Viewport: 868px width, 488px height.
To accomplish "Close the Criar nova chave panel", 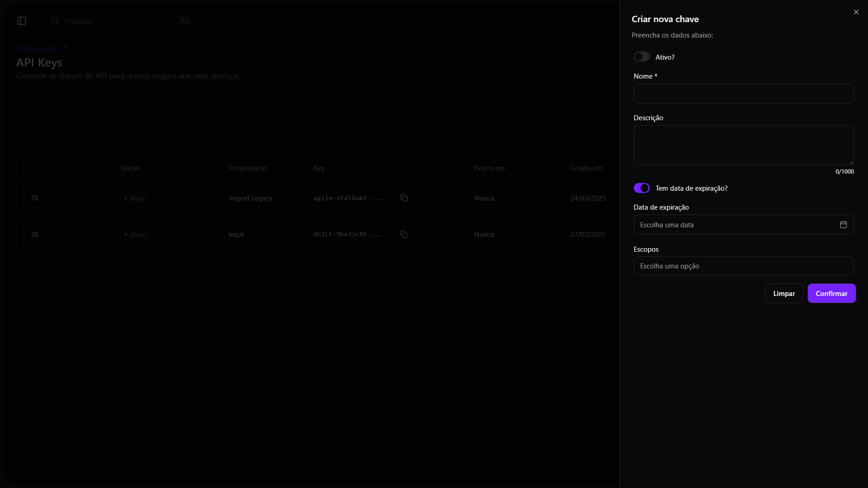I will coord(856,12).
